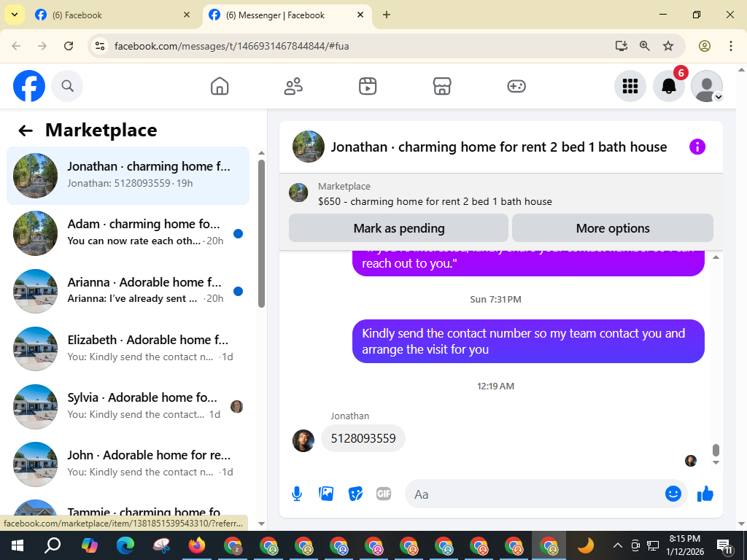Open the account profile avatar menu
The width and height of the screenshot is (747, 560).
[707, 86]
